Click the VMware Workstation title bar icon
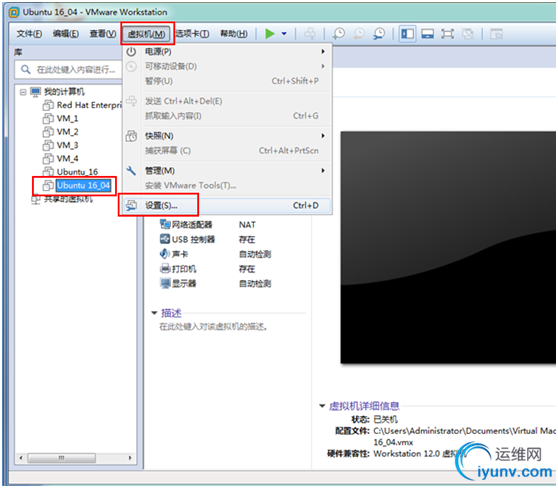Screen dimensions: 558x488 [14, 12]
